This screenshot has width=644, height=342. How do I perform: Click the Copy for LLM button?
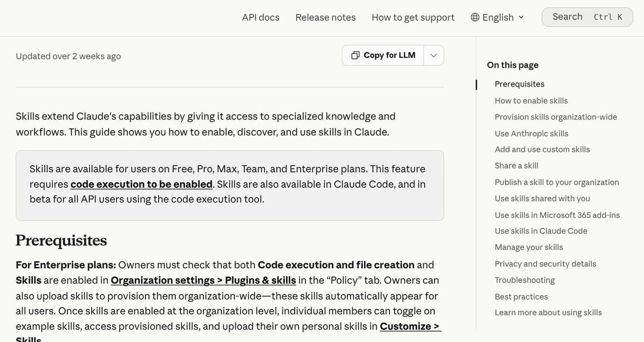[x=383, y=55]
